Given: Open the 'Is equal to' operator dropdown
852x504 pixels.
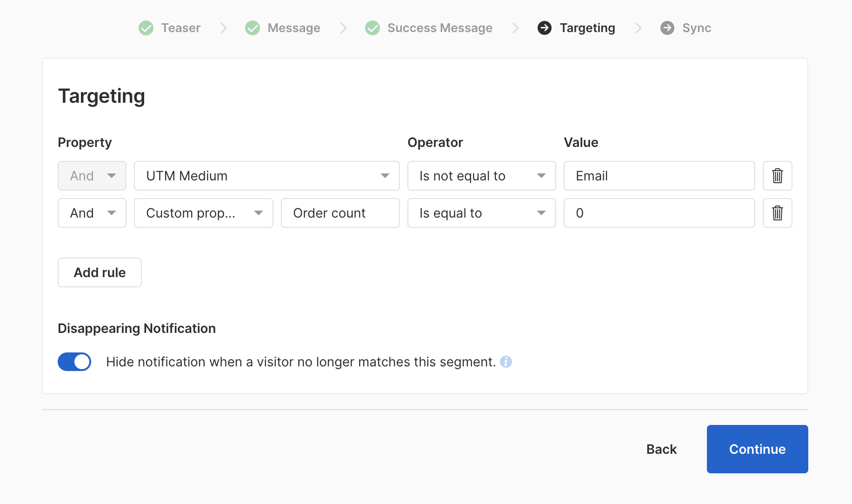Looking at the screenshot, I should pyautogui.click(x=481, y=213).
